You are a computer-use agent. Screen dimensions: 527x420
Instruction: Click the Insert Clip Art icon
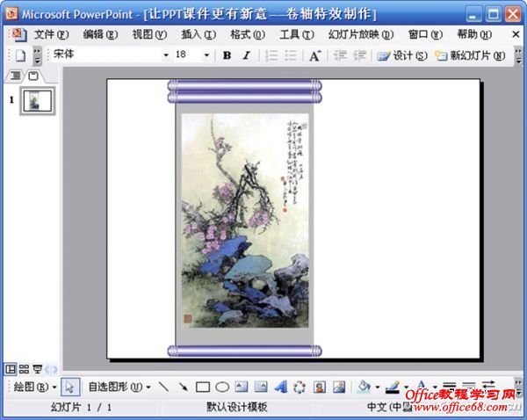click(319, 387)
